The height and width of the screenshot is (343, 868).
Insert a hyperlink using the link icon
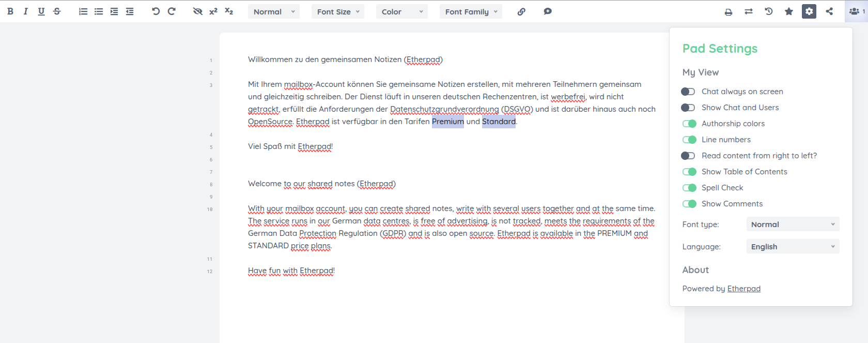(521, 11)
